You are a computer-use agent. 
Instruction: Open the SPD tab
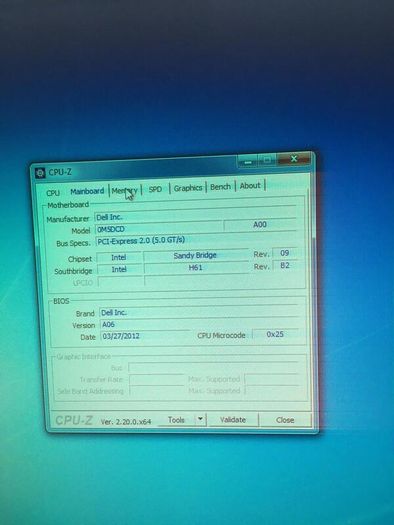pyautogui.click(x=155, y=189)
